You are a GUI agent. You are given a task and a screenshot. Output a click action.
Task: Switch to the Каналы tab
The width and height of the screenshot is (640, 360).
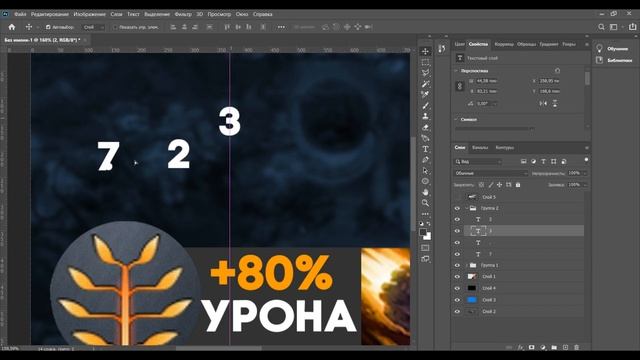click(x=480, y=148)
